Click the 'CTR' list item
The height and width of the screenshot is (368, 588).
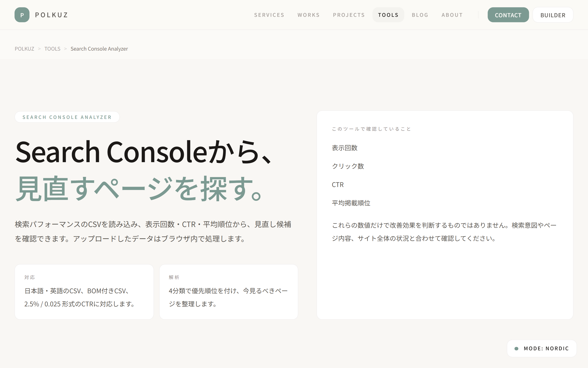[x=338, y=185]
